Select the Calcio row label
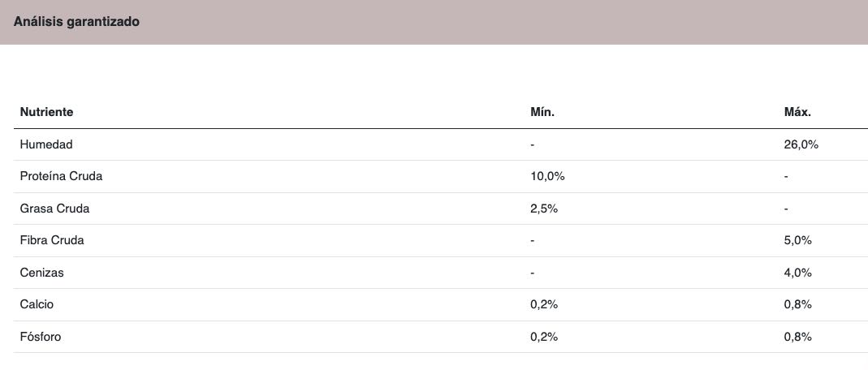Screen dimensions: 868x370 click(37, 305)
